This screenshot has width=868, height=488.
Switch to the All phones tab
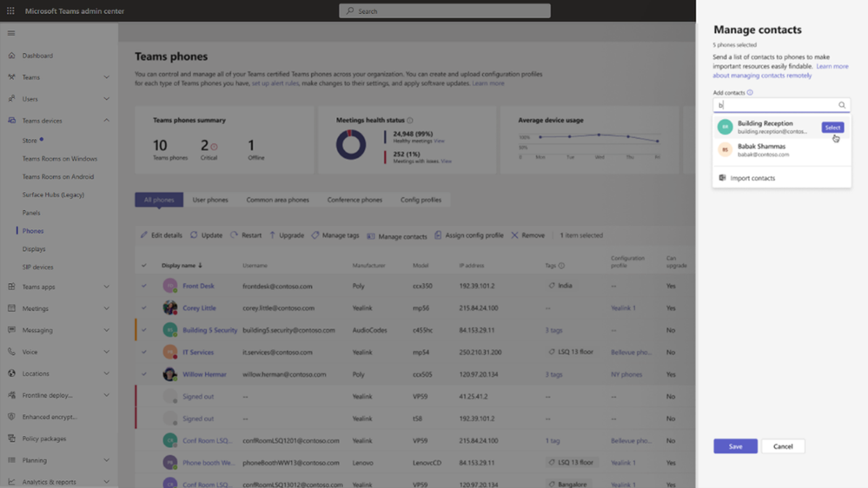[x=159, y=200]
